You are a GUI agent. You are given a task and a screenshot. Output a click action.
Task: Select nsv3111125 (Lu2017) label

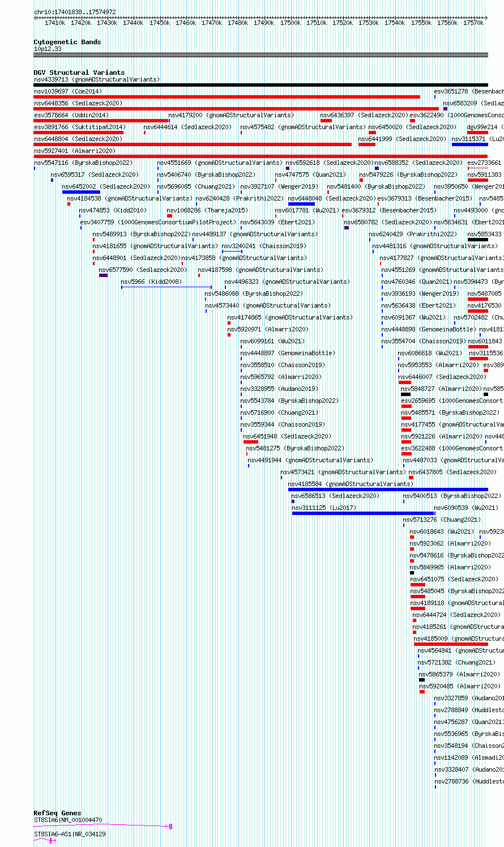click(x=324, y=508)
